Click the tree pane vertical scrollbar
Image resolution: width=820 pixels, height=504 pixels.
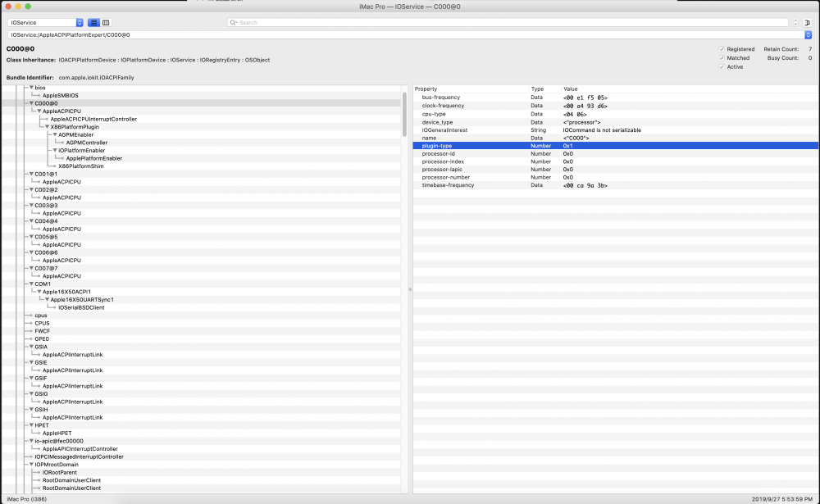(404, 115)
